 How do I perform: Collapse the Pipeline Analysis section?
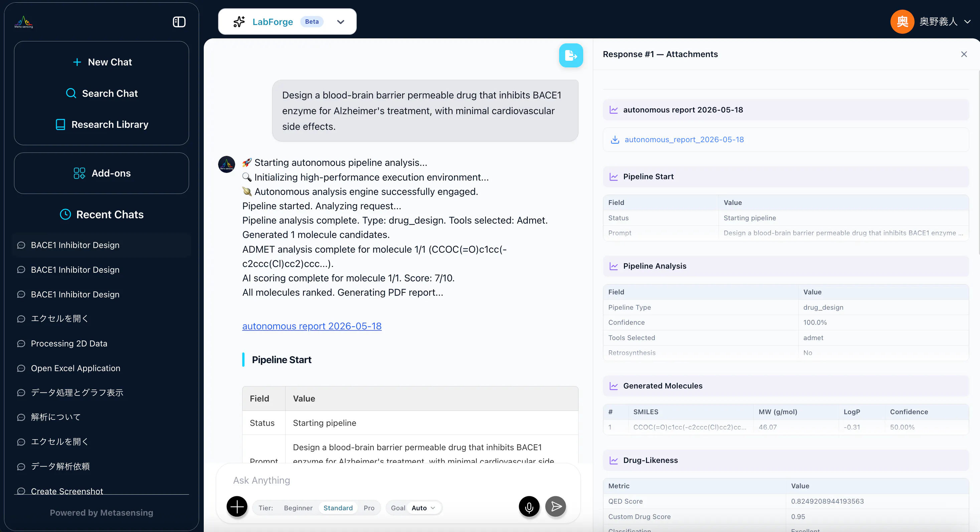(x=786, y=266)
